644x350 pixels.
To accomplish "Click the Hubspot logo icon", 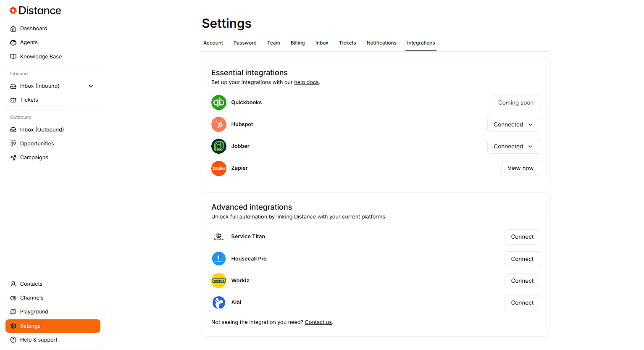I will point(219,124).
